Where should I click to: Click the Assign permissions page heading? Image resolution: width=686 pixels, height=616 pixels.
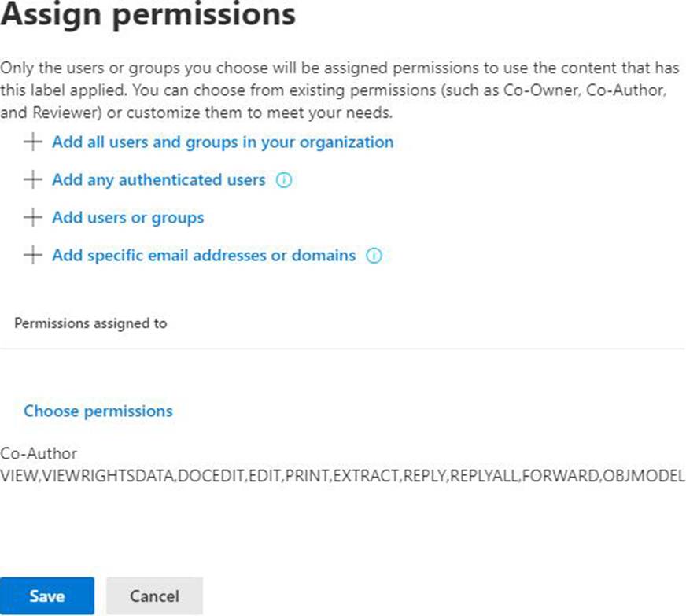148,14
